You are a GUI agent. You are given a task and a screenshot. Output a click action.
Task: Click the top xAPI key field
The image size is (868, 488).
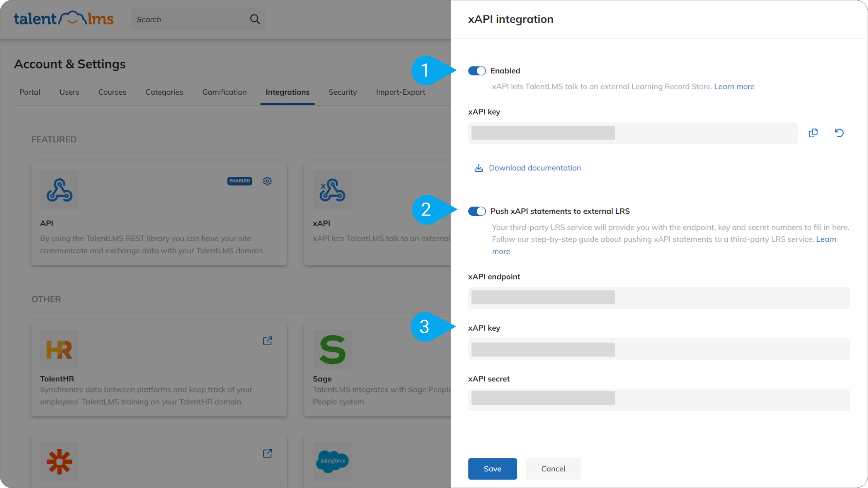[633, 133]
